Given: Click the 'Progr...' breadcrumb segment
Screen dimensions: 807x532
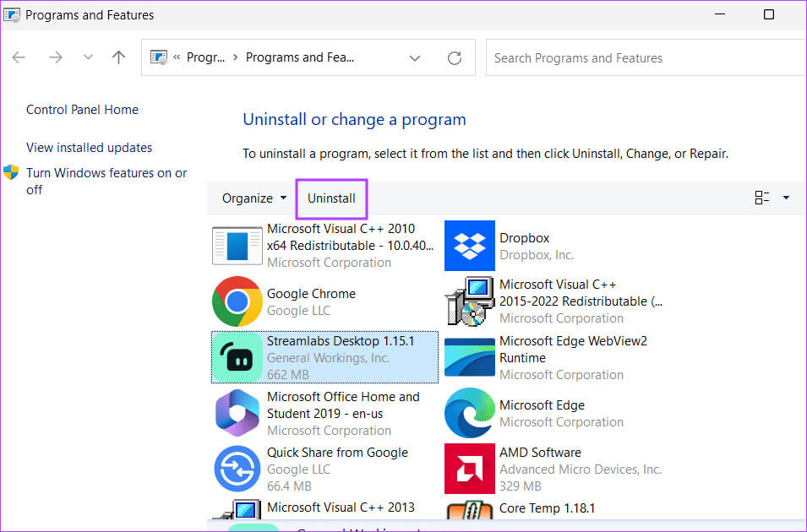Looking at the screenshot, I should click(205, 57).
